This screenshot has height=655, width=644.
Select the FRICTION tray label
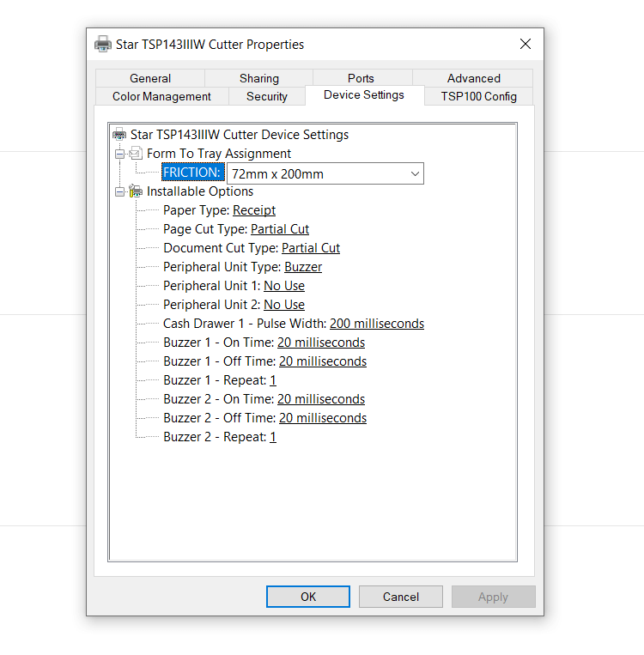(x=192, y=172)
